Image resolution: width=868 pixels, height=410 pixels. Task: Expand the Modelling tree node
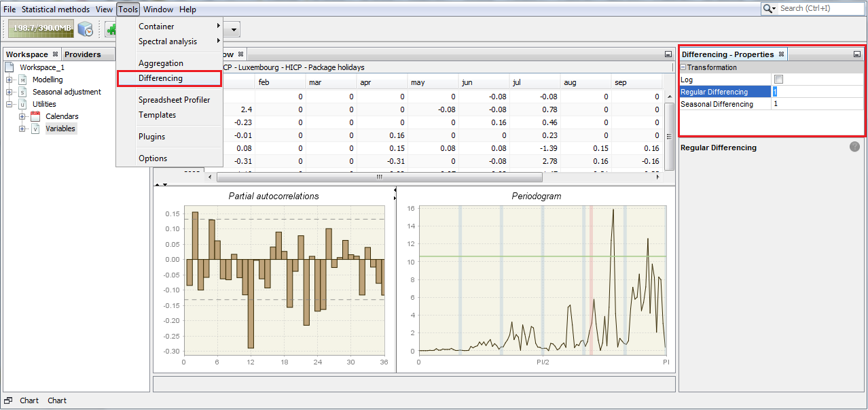pos(10,80)
